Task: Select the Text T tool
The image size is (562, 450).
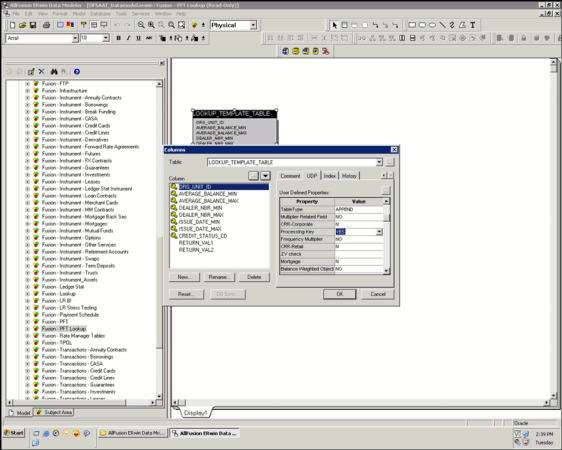Action: tap(472, 25)
